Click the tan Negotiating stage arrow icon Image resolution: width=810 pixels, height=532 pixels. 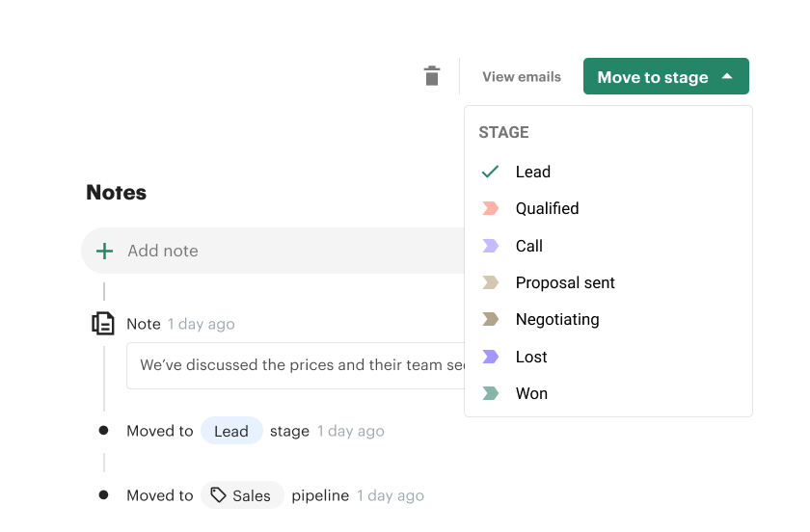tap(490, 319)
